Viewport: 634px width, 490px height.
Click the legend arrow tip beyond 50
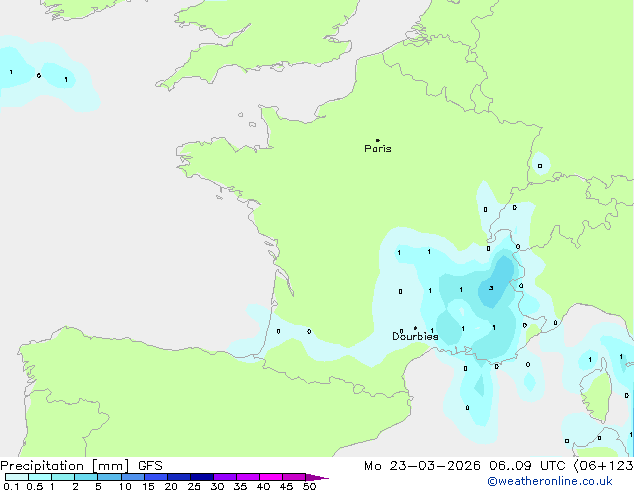coord(317,477)
